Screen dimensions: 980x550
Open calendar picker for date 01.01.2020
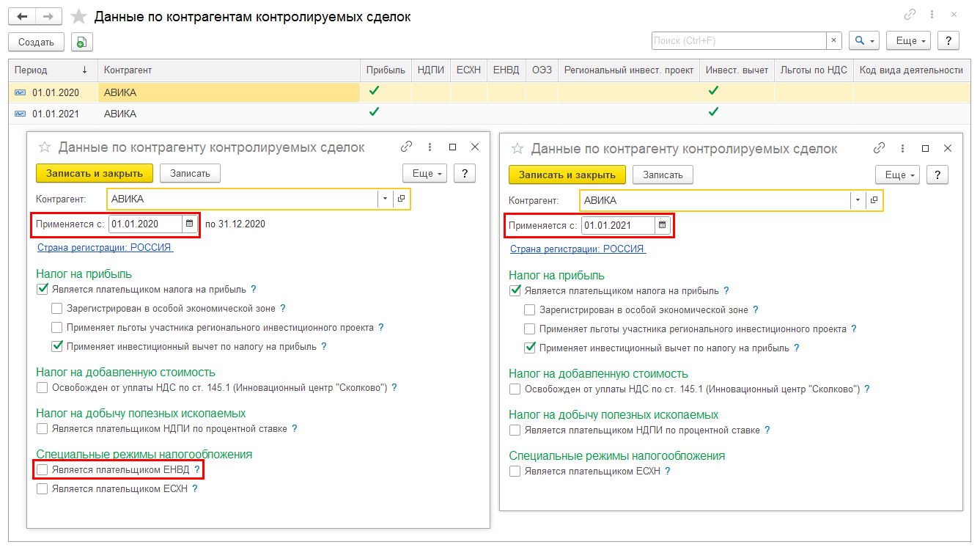[189, 224]
